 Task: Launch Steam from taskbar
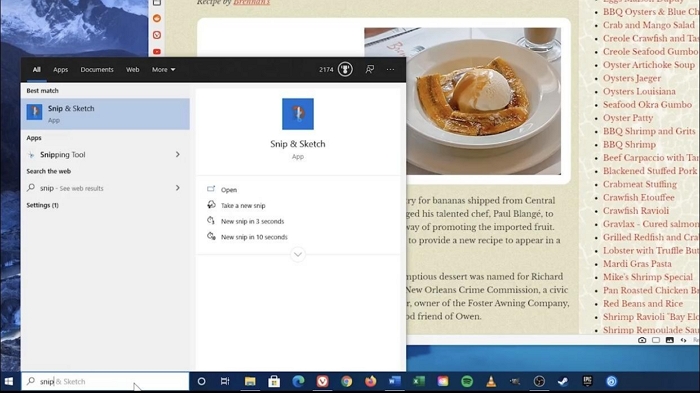coord(563,381)
